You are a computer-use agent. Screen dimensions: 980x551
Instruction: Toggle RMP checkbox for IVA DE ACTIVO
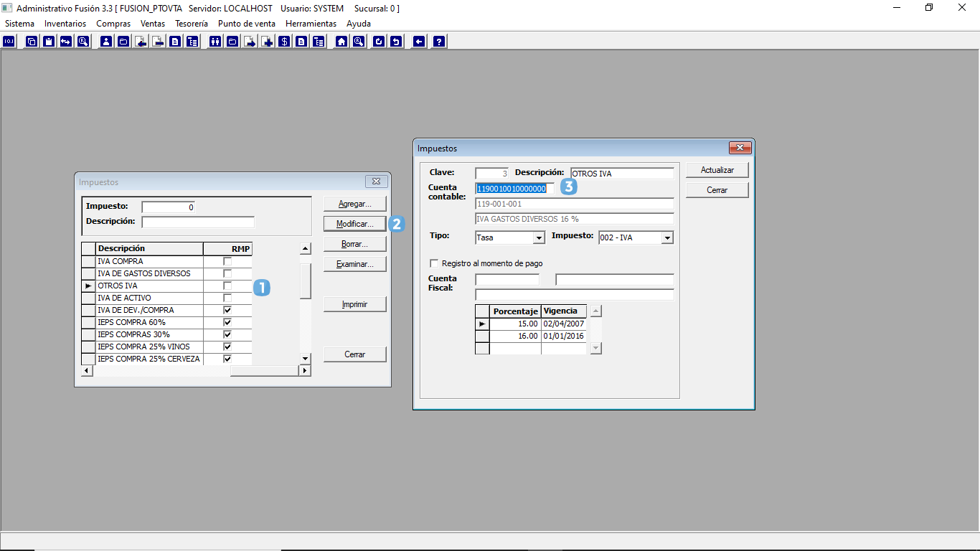tap(227, 298)
